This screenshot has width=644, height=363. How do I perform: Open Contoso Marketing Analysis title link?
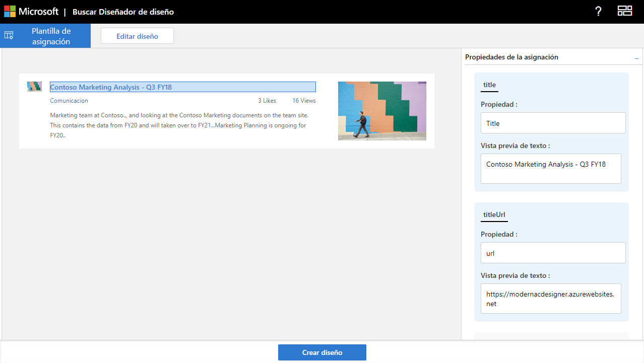coord(111,87)
